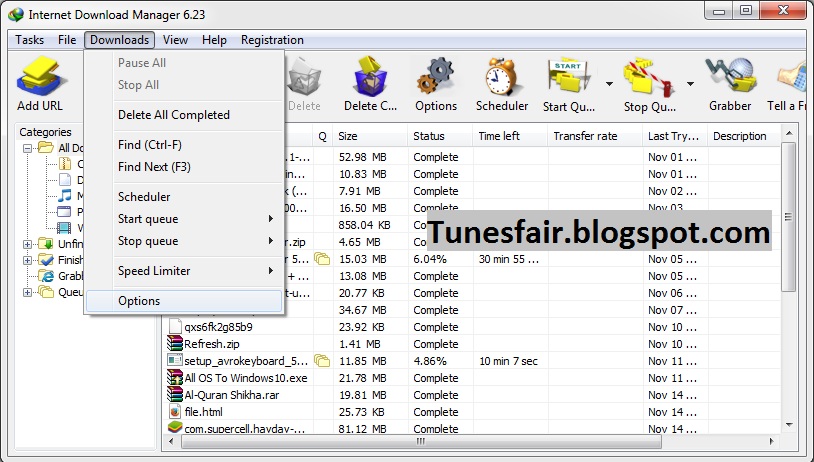
Task: Sort by the Description column header
Action: tap(743, 136)
